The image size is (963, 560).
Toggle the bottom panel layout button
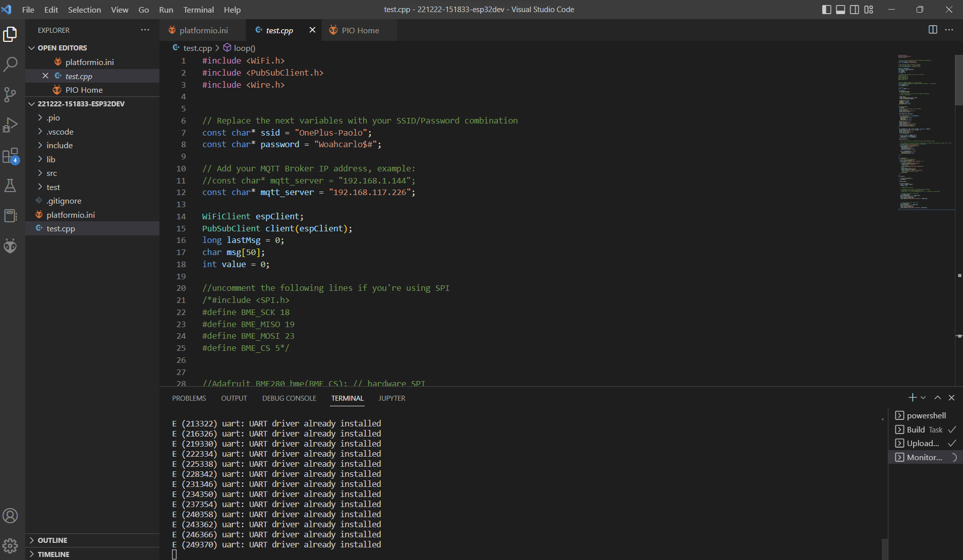tap(840, 10)
